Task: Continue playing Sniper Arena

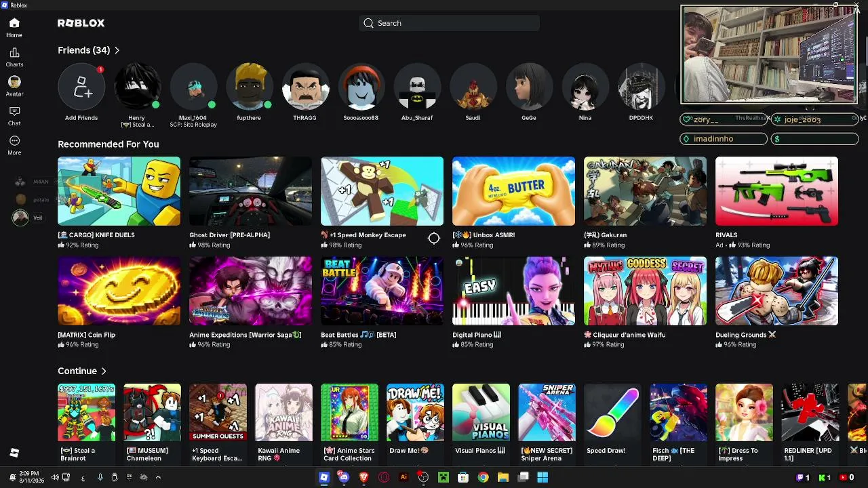Action: (x=547, y=413)
